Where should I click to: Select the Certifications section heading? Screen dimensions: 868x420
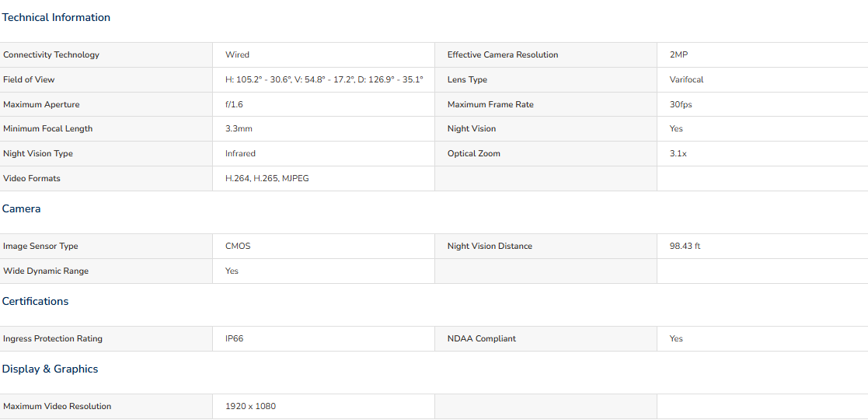pyautogui.click(x=36, y=301)
